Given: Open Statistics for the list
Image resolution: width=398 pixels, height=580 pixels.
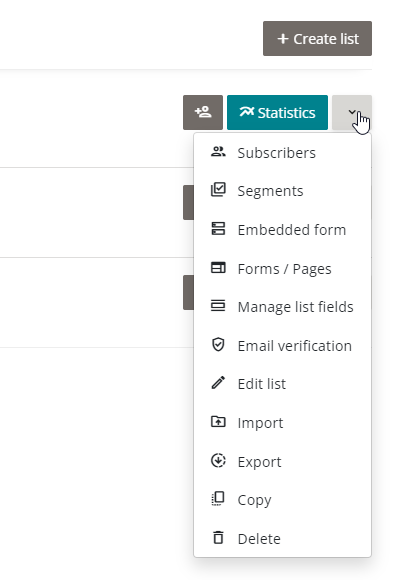Looking at the screenshot, I should click(x=277, y=112).
